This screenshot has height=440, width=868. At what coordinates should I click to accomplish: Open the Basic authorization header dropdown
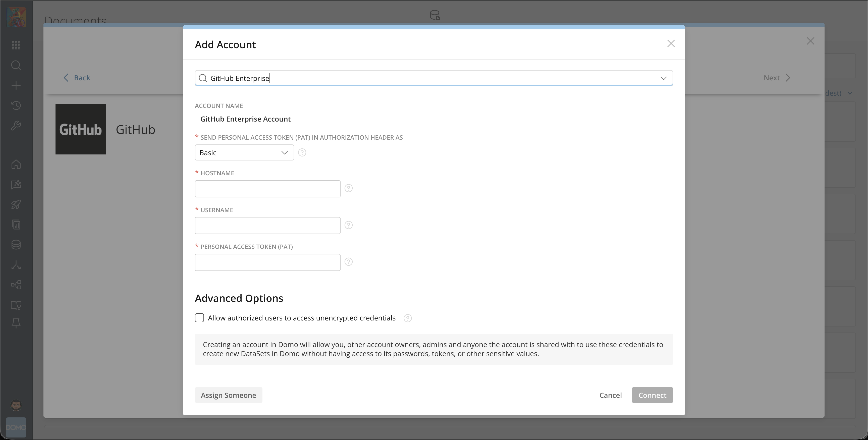[244, 153]
